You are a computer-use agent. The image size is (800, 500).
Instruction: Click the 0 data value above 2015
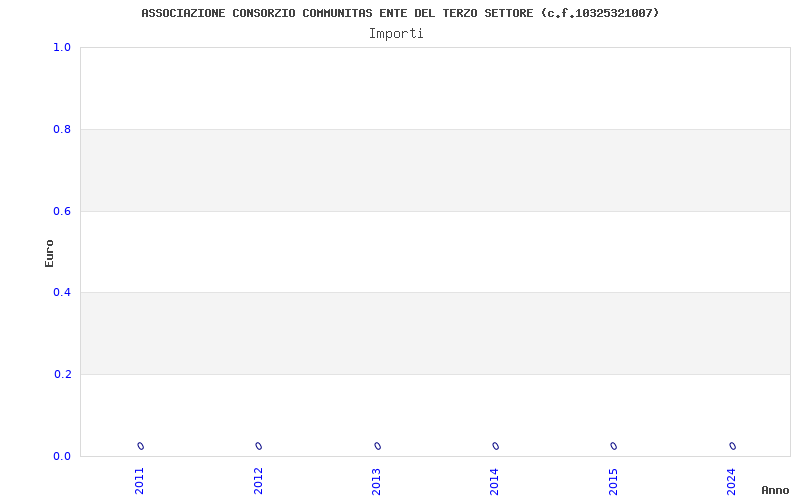(614, 446)
